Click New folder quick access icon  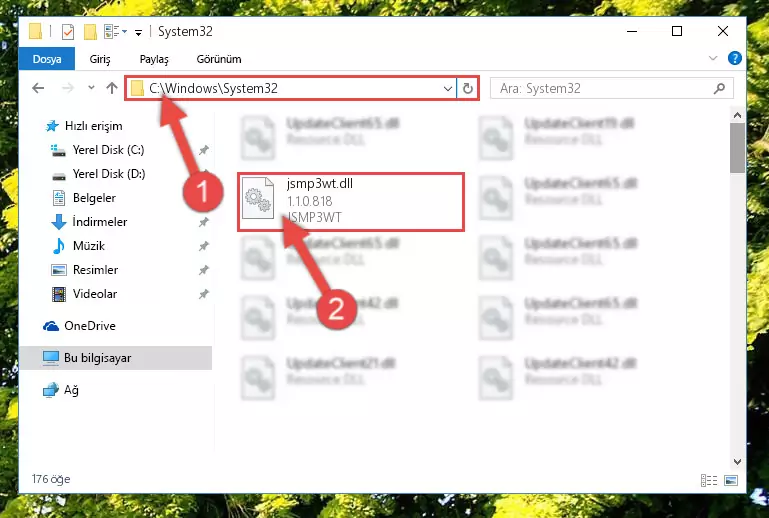(x=90, y=32)
